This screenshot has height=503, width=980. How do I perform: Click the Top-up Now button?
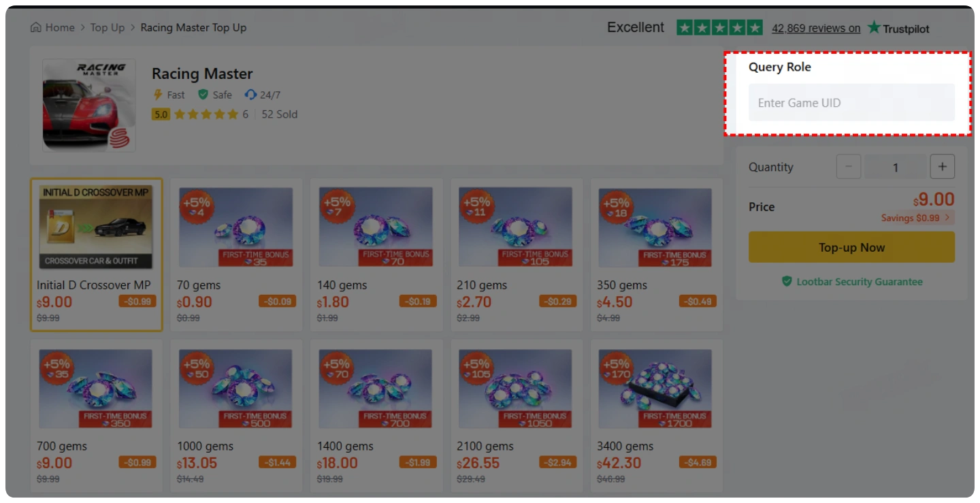[851, 247]
